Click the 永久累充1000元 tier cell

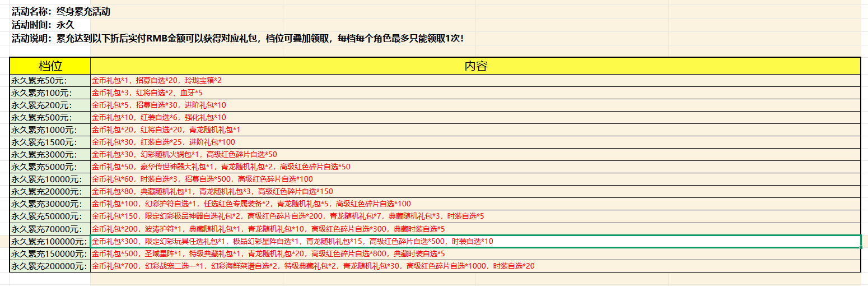(x=50, y=130)
